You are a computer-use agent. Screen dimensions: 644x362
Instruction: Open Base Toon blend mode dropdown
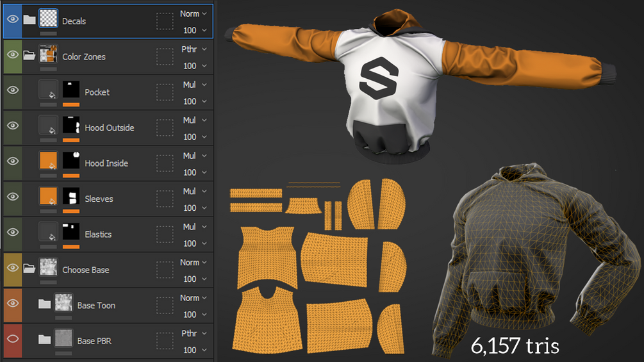coord(194,298)
